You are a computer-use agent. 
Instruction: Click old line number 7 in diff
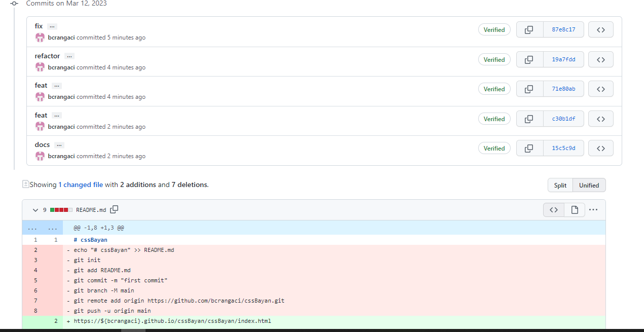coord(35,301)
